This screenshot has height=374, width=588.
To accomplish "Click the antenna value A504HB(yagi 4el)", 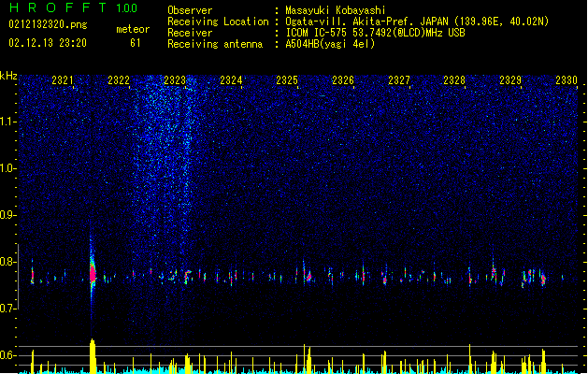I will pos(330,44).
